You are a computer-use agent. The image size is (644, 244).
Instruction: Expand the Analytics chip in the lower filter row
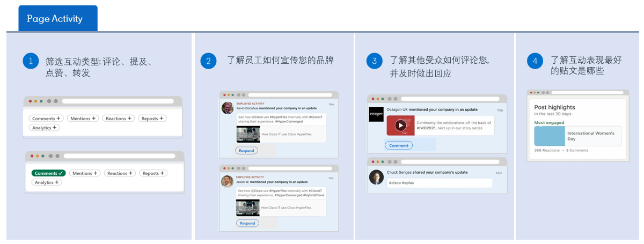(47, 182)
